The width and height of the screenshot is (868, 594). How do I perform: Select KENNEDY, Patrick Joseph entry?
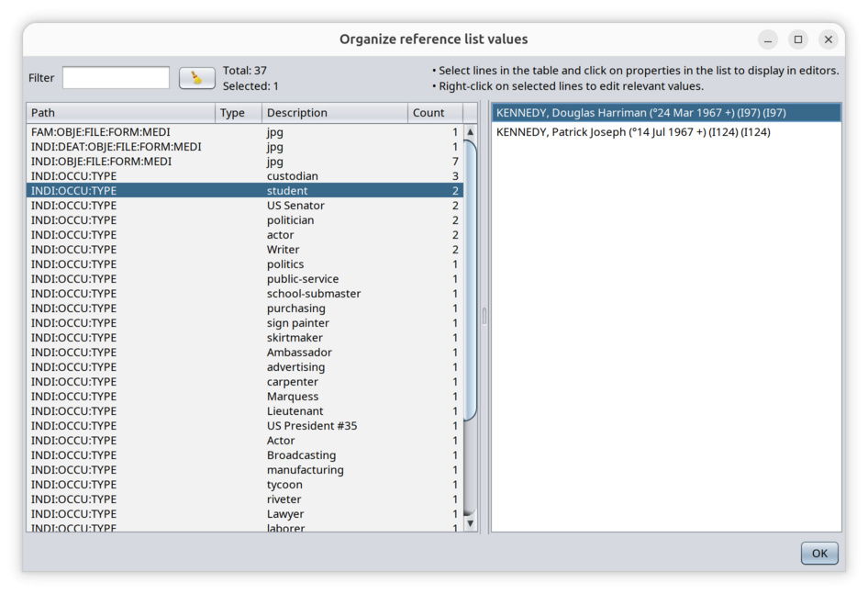pos(666,132)
